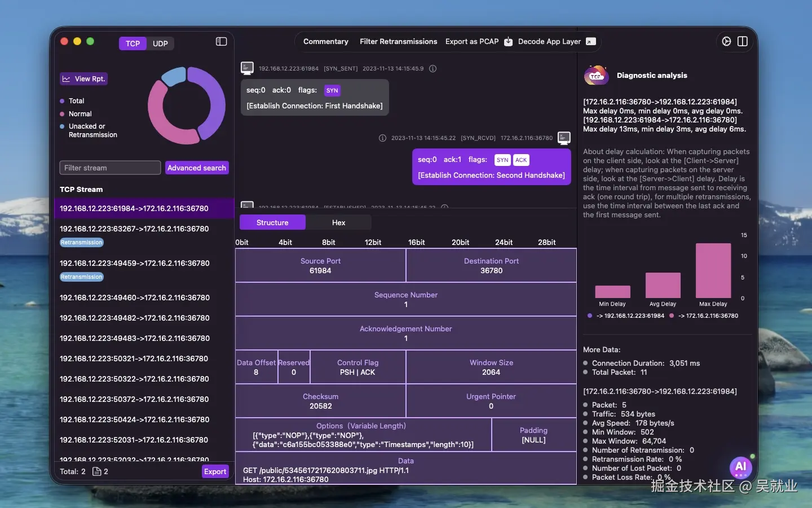Click the download icon next to Export as PCAP

pos(508,42)
